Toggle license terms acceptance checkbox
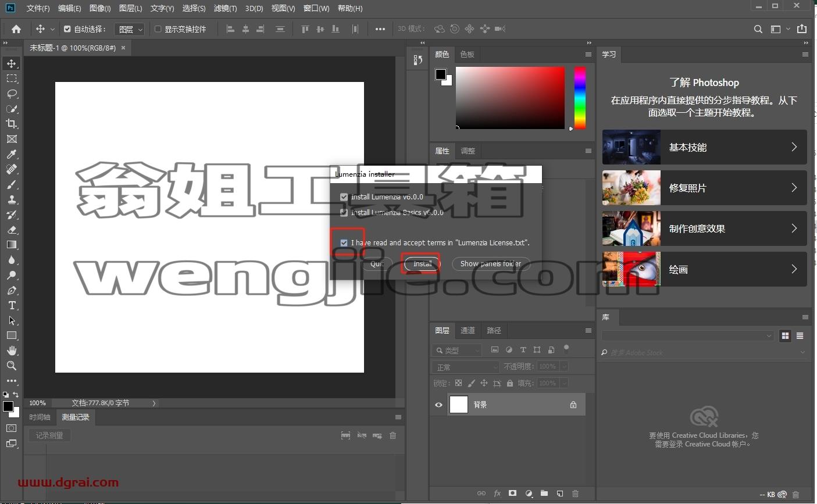This screenshot has width=817, height=504. (x=344, y=243)
